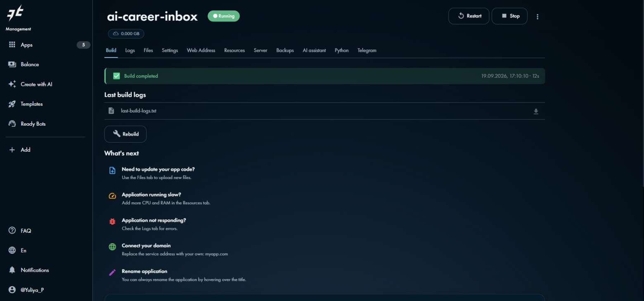Click the Add plus icon in the sidebar
This screenshot has width=644, height=301.
click(x=12, y=150)
